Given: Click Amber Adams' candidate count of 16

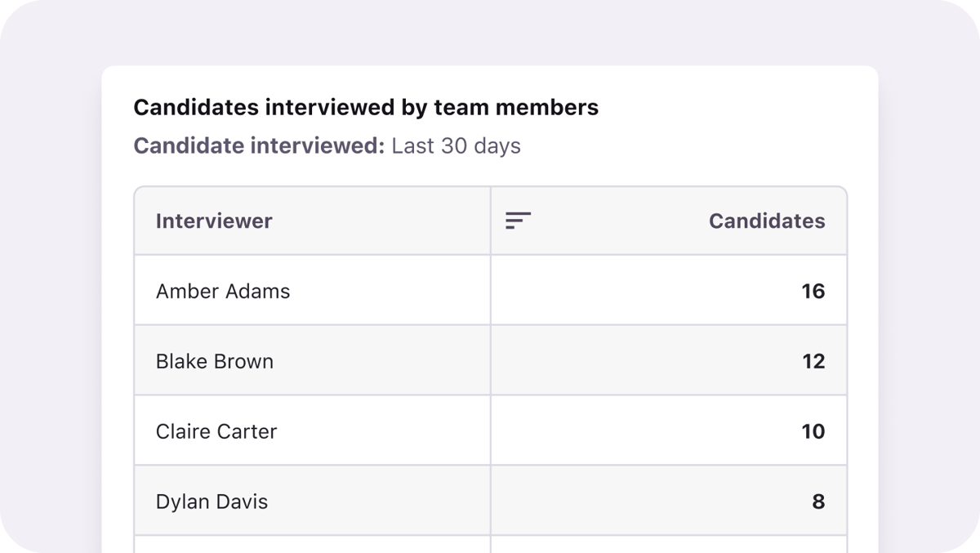Looking at the screenshot, I should 813,291.
